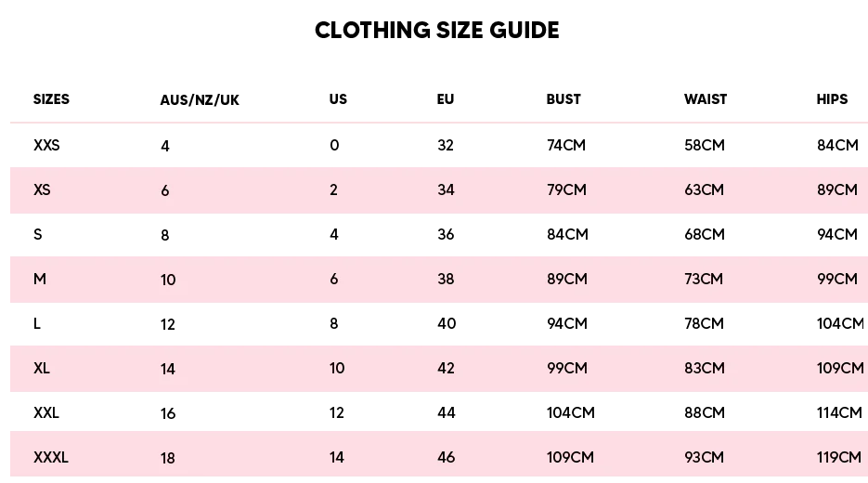Click the HIPS column header
The height and width of the screenshot is (483, 868).
click(832, 99)
